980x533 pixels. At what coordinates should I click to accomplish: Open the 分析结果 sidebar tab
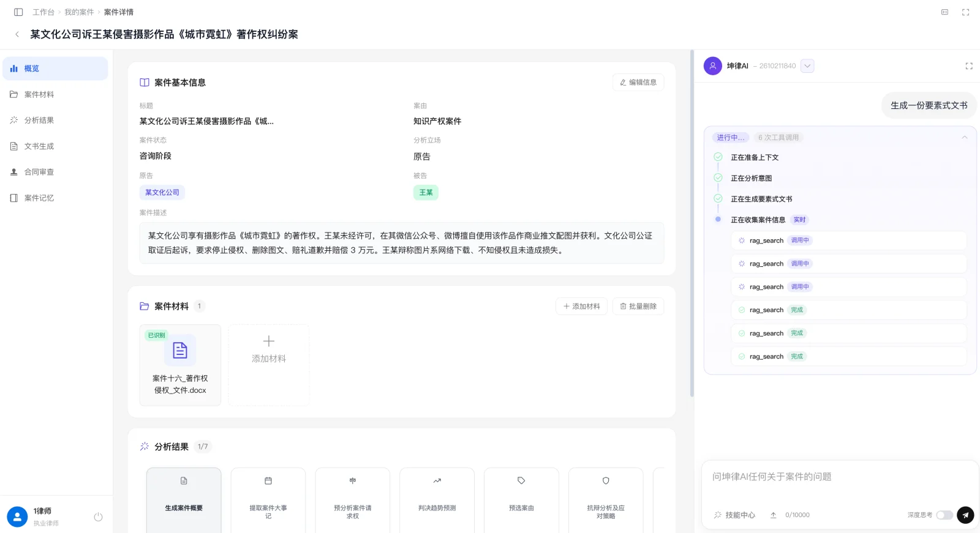[x=55, y=121]
